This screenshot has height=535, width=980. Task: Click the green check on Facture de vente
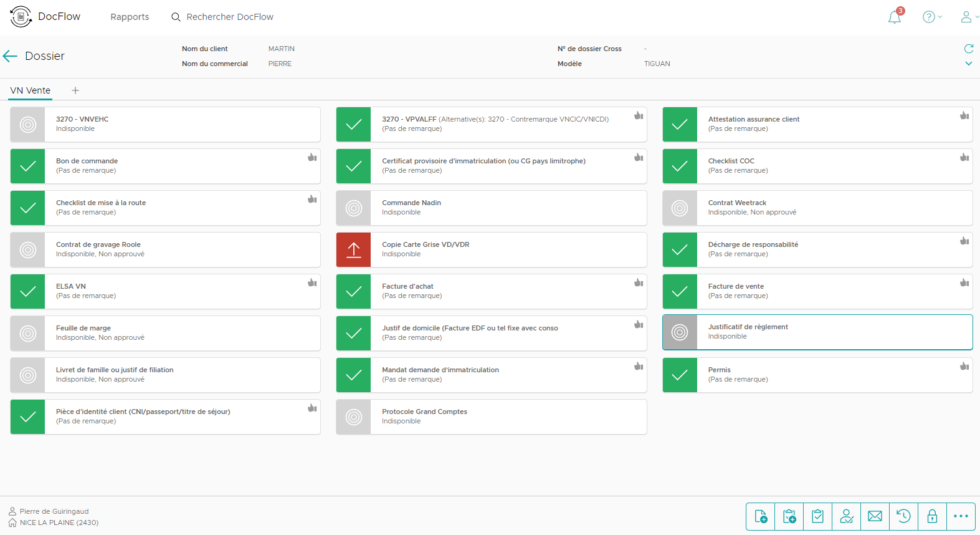click(x=680, y=292)
